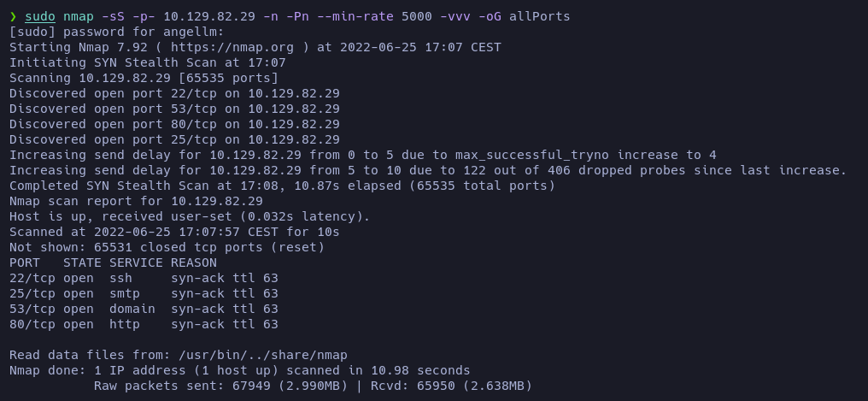Click the REASON column header
The width and height of the screenshot is (868, 401).
point(194,262)
